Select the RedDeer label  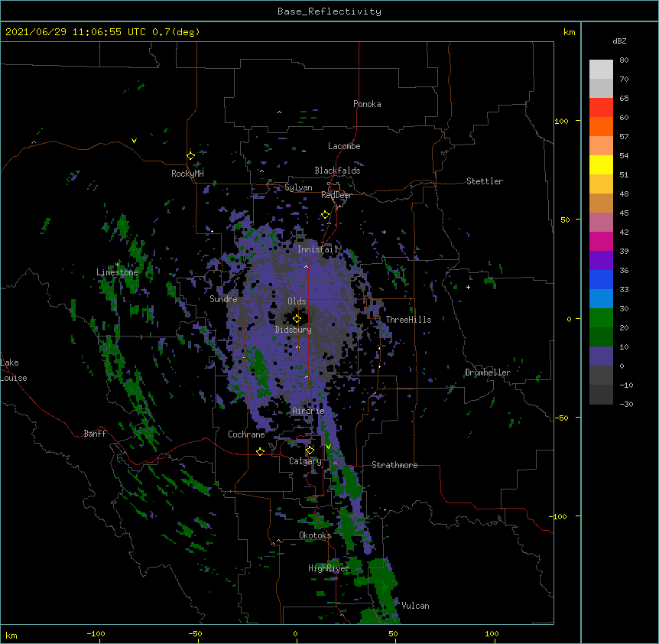point(336,195)
